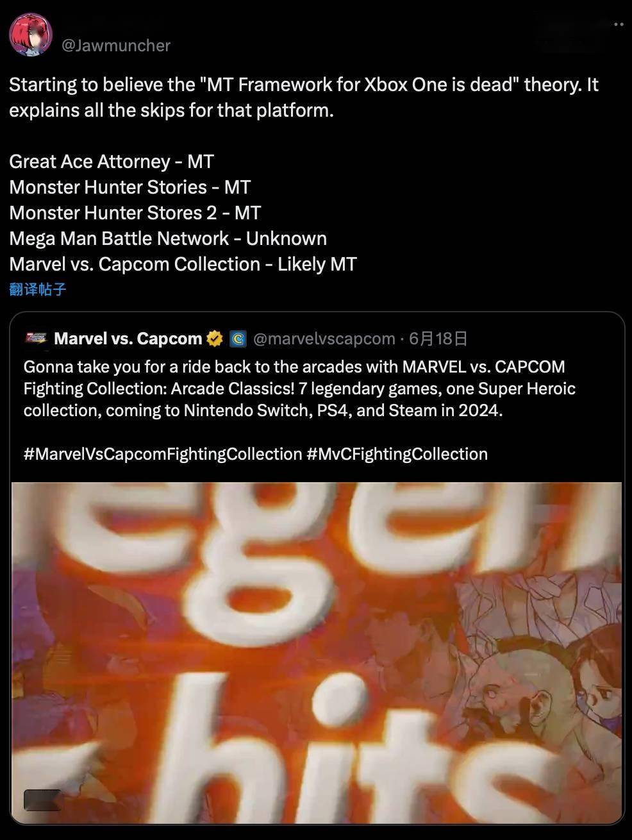The width and height of the screenshot is (632, 840).
Task: Open the #MvCFightingCollection hashtag
Action: pyautogui.click(x=397, y=454)
